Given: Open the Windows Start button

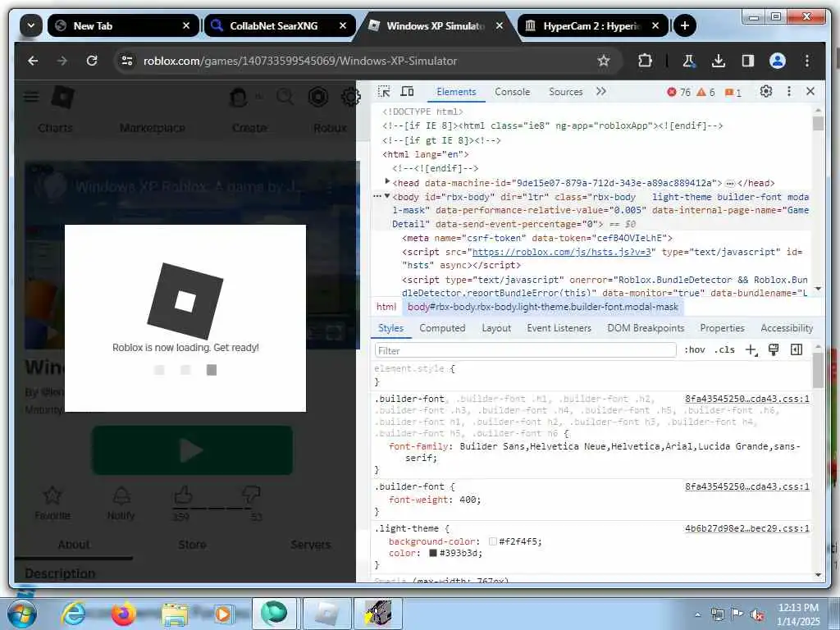Looking at the screenshot, I should click(x=21, y=614).
